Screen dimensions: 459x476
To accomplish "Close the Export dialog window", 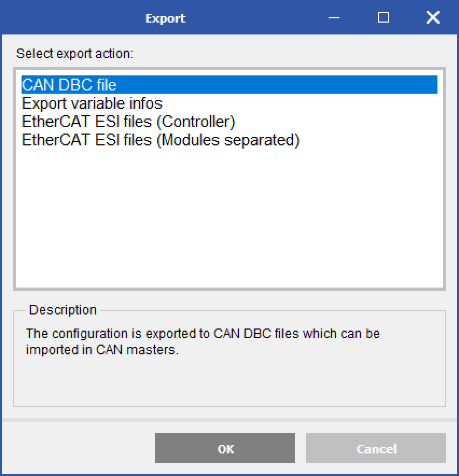I will (433, 17).
